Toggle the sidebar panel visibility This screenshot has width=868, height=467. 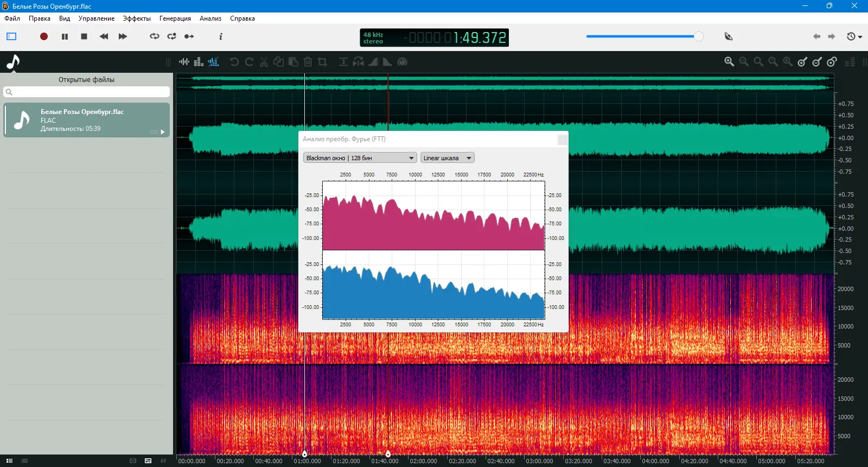[x=11, y=36]
